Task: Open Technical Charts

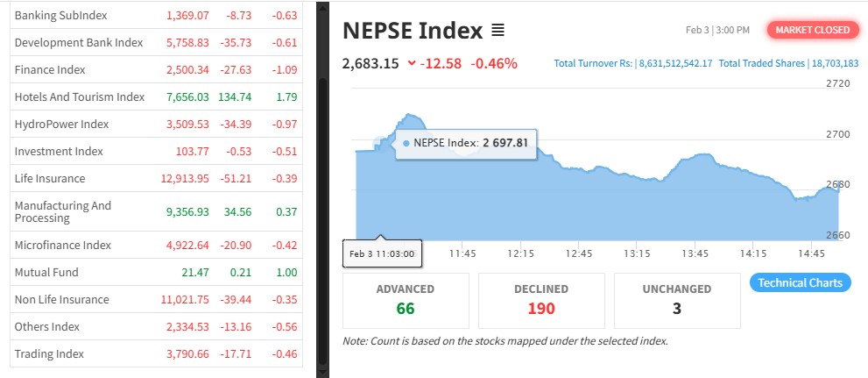Action: [800, 282]
